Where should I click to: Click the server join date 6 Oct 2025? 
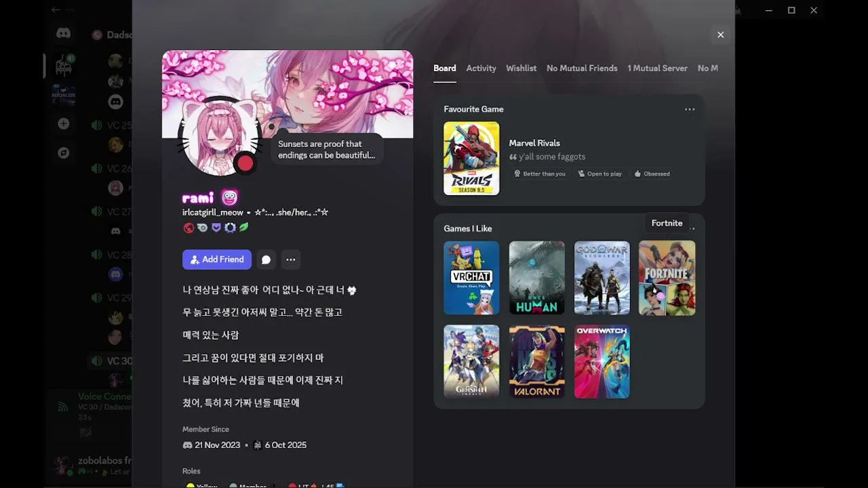pyautogui.click(x=285, y=445)
